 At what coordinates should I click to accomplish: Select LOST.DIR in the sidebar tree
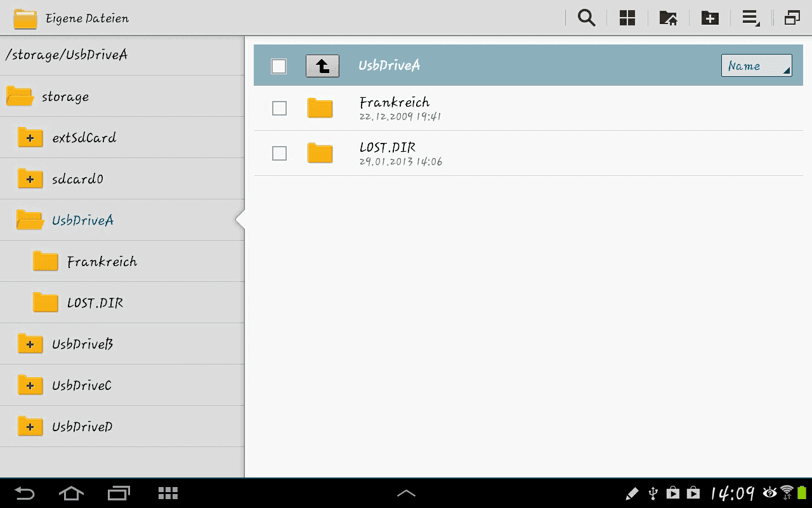95,303
